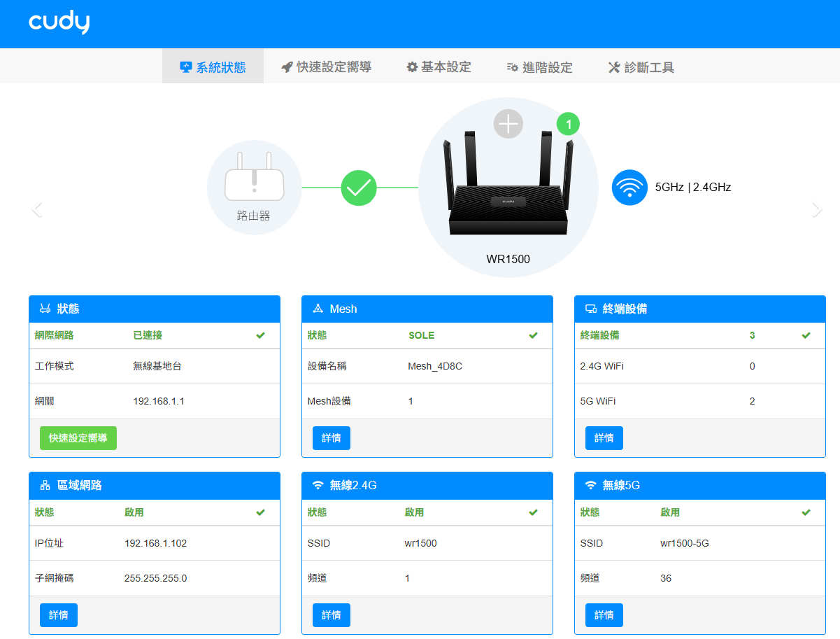The image size is (840, 639).
Task: Open 詳情 in the Mesh panel
Action: [x=331, y=437]
